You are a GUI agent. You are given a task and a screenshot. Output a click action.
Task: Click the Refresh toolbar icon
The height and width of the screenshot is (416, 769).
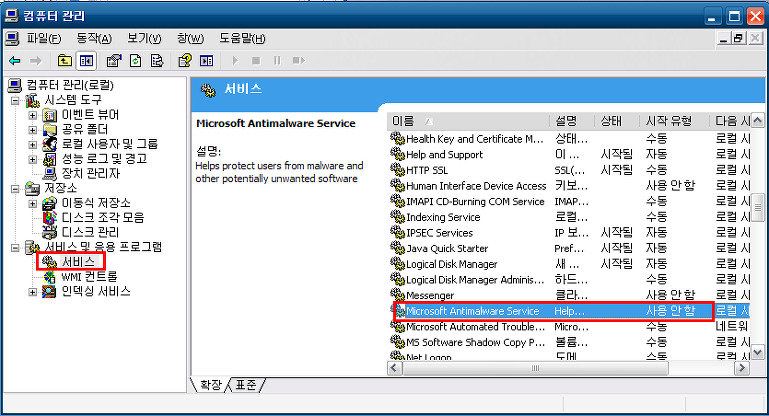coord(135,60)
